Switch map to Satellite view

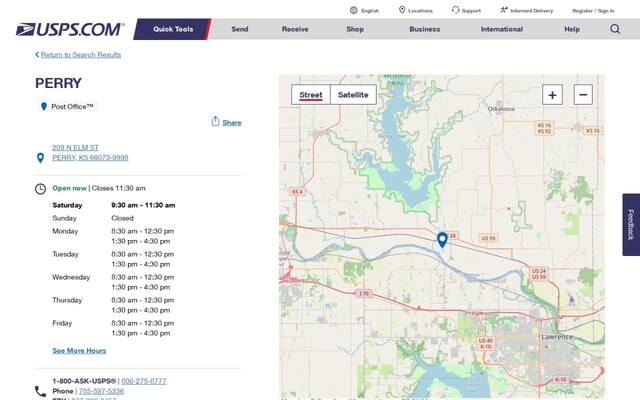click(x=353, y=95)
